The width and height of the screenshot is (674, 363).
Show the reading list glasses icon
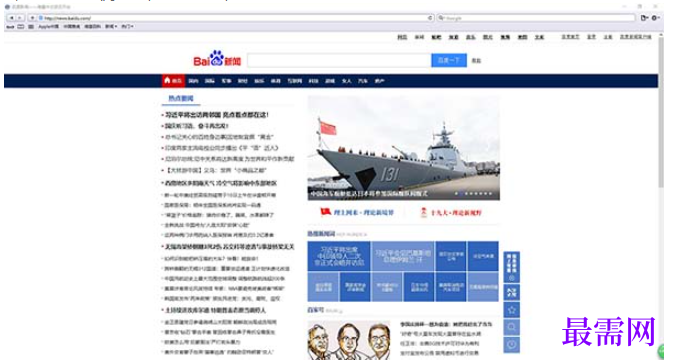point(10,27)
